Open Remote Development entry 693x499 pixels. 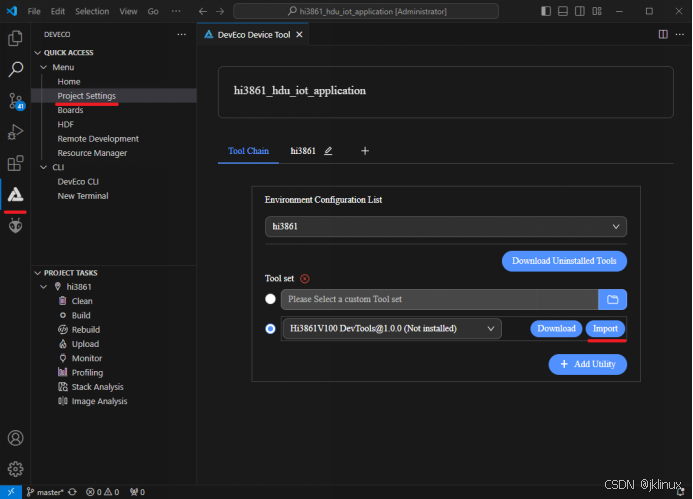[98, 139]
